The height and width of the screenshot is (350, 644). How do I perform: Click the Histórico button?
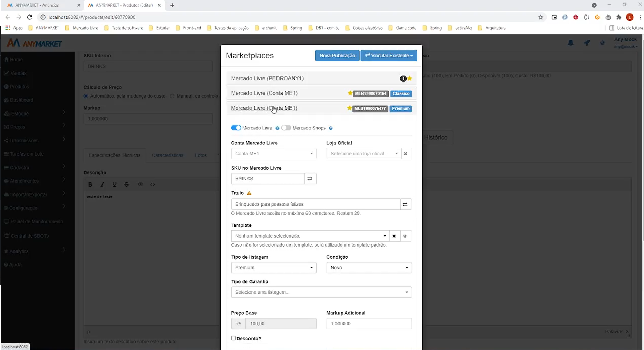436,138
